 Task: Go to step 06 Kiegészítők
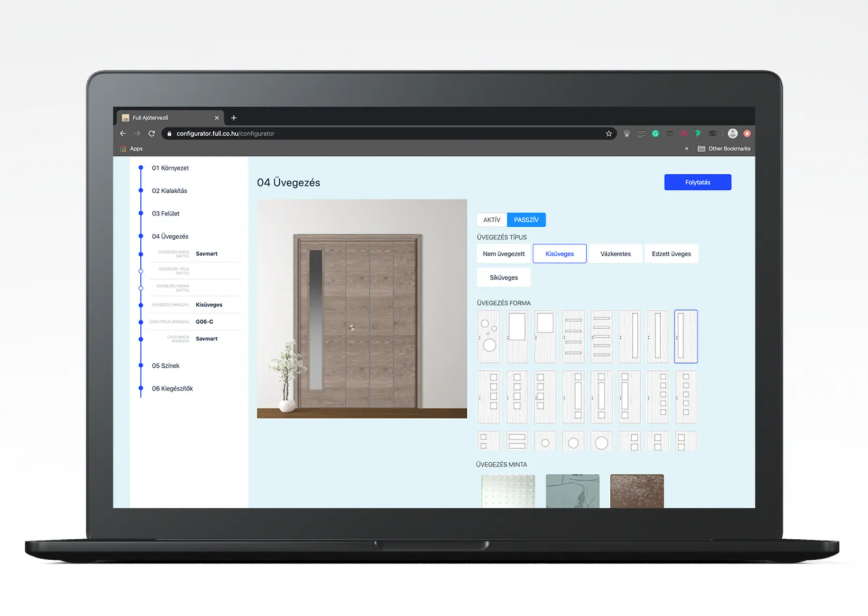(x=172, y=389)
